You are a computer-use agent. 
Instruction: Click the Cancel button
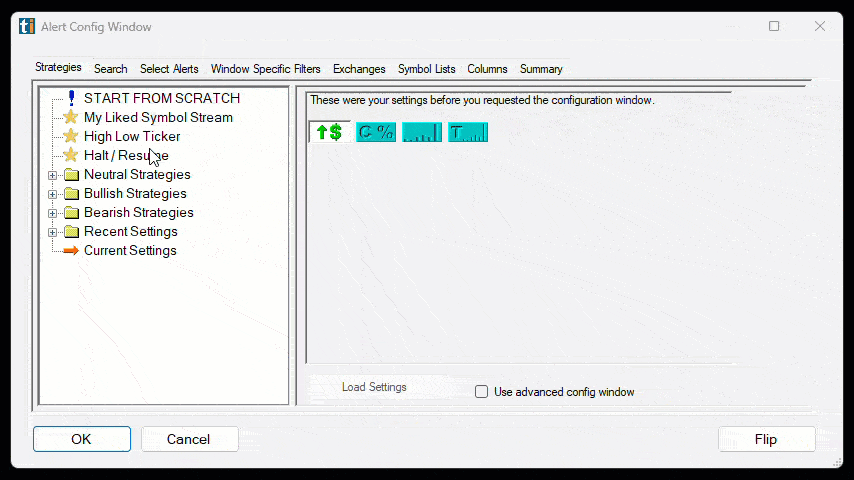pyautogui.click(x=189, y=439)
